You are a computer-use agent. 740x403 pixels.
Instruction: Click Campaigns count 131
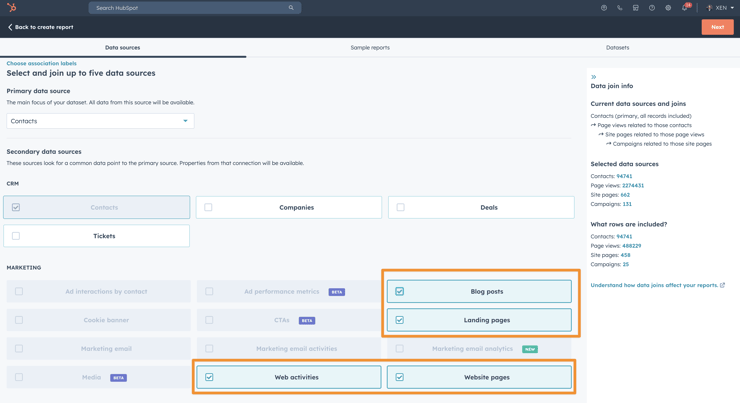627,204
